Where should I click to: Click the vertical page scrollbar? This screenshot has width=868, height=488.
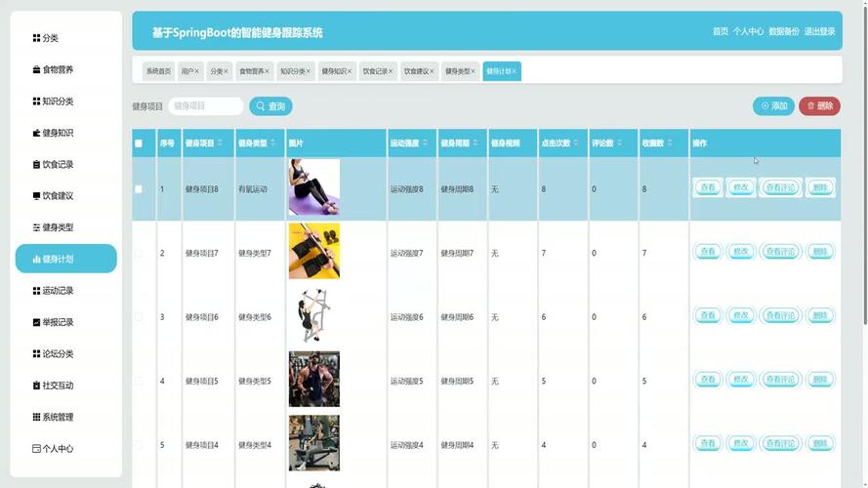pos(865,166)
